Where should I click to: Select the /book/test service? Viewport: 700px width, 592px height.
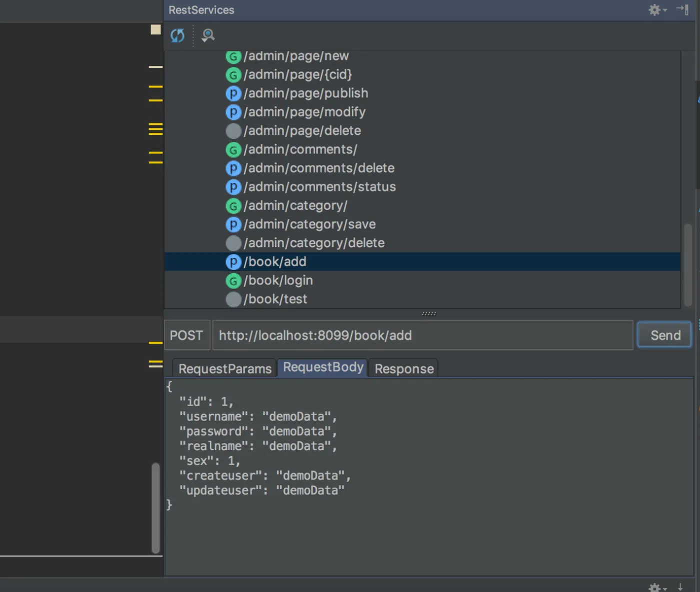pyautogui.click(x=275, y=299)
